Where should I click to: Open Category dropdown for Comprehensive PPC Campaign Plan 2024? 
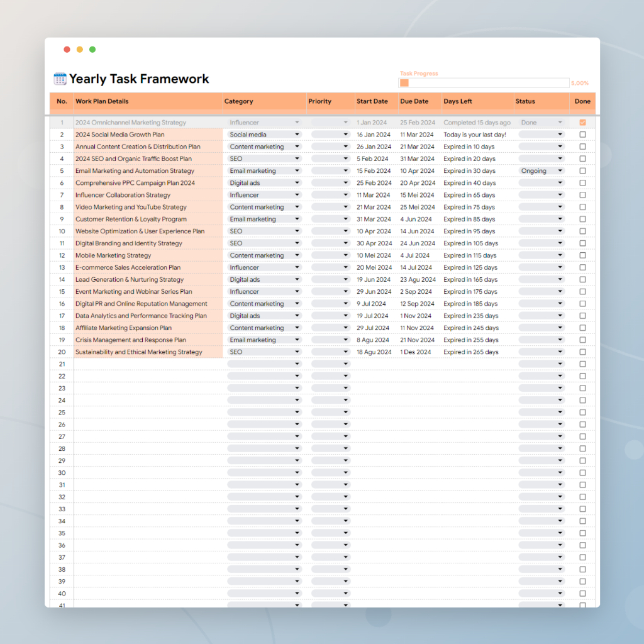[264, 183]
